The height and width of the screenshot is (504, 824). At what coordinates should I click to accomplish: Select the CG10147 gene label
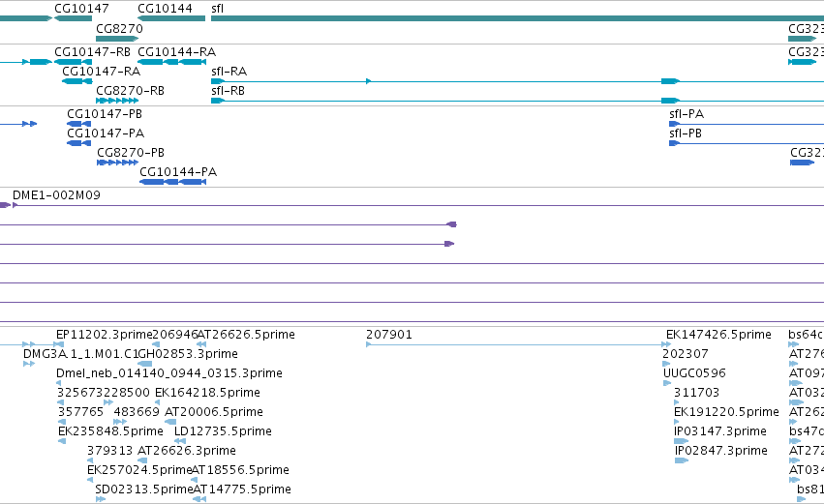click(x=81, y=9)
